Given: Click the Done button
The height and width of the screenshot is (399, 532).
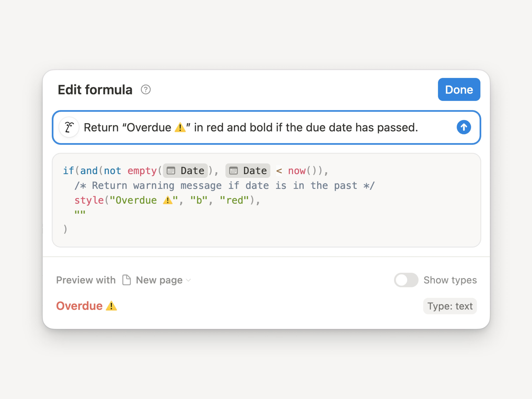Looking at the screenshot, I should [x=459, y=89].
